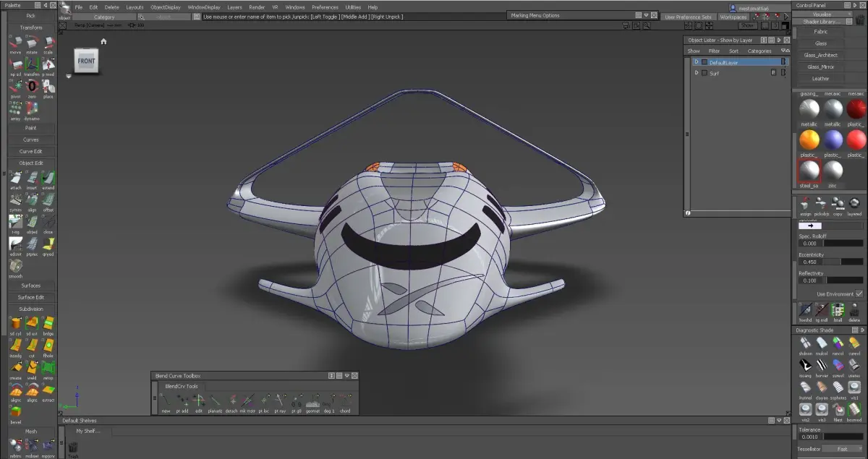Select the offset tool in Object Edit
Screen dimensions: 868x459
click(x=48, y=201)
